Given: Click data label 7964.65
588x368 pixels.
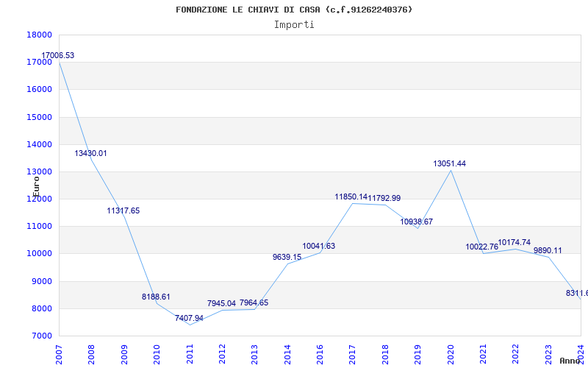Looking at the screenshot, I should 254,302.
